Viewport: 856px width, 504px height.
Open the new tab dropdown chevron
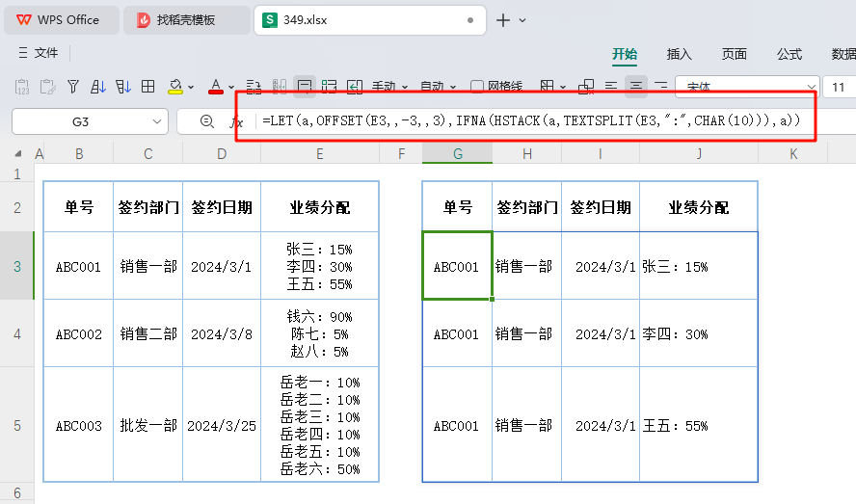522,20
